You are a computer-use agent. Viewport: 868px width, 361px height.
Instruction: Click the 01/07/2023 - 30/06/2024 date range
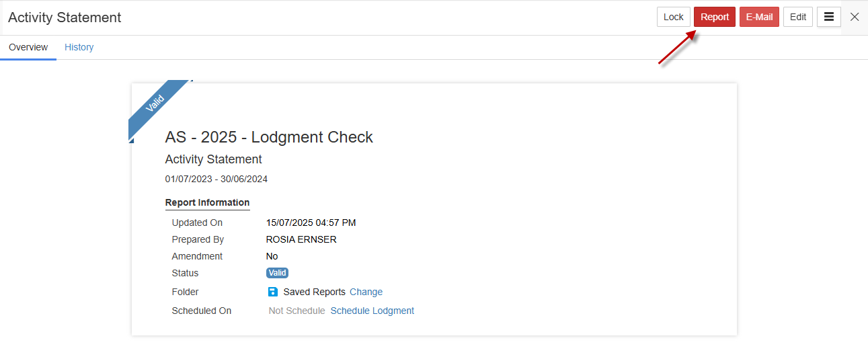pyautogui.click(x=216, y=179)
